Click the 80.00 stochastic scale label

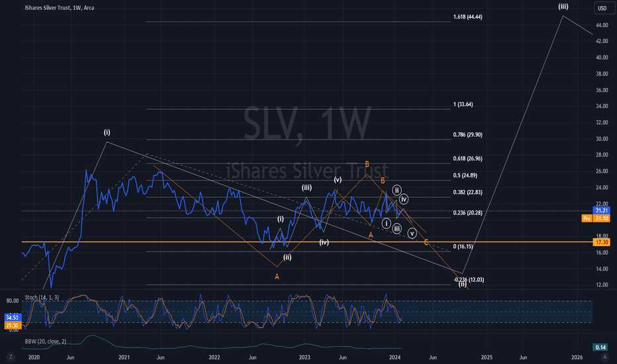point(12,301)
